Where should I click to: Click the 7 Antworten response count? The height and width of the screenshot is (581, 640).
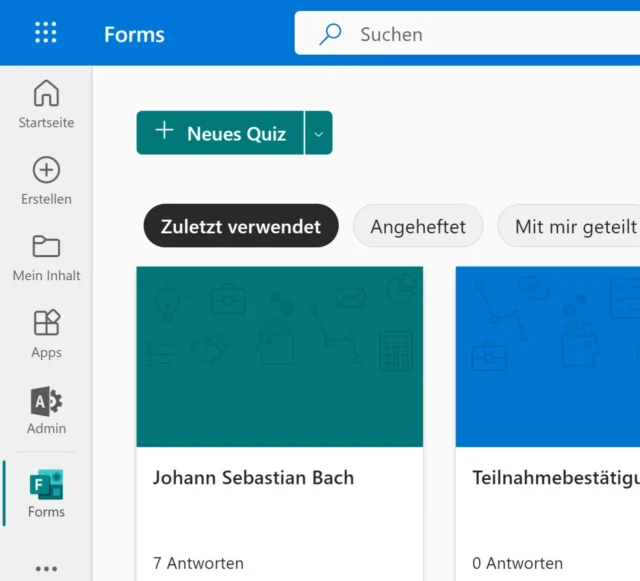(198, 563)
